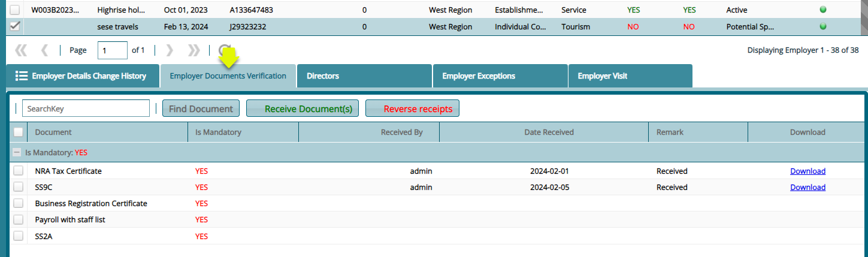The width and height of the screenshot is (868, 257).
Task: Click the next page arrow
Action: [170, 50]
